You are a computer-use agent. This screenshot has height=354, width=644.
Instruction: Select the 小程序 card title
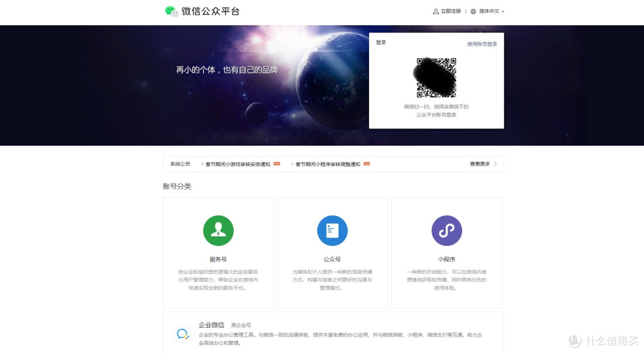(x=447, y=260)
